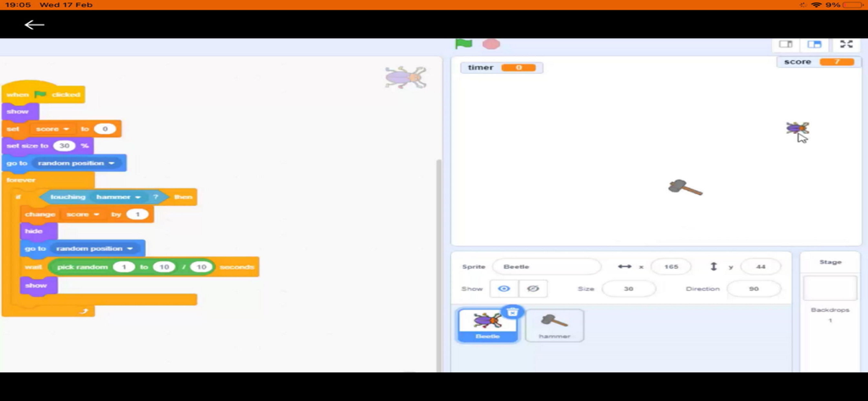Select the beetle sprite on stage
Screen dimensions: 868x401
pos(797,128)
